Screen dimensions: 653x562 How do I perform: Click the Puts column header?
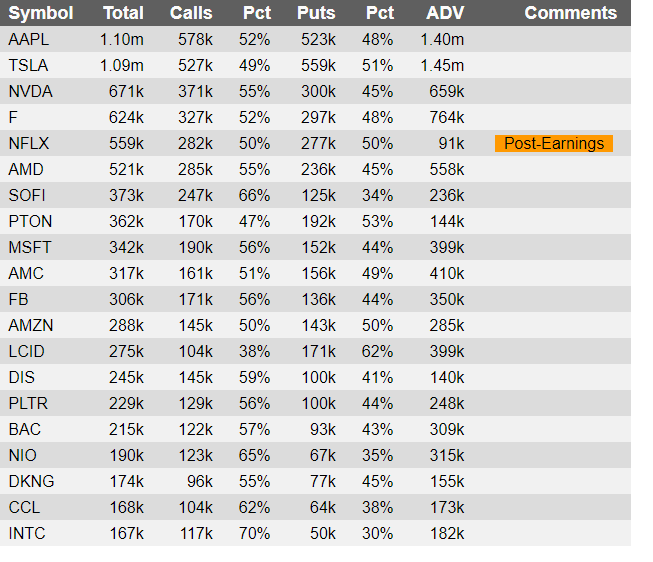pos(316,13)
